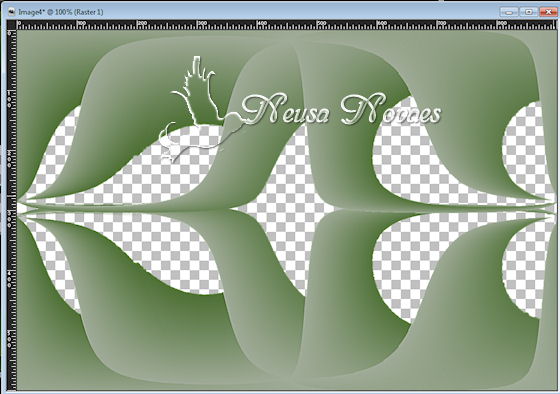Click the vertical ruler on the left
The image size is (560, 394).
point(12,210)
